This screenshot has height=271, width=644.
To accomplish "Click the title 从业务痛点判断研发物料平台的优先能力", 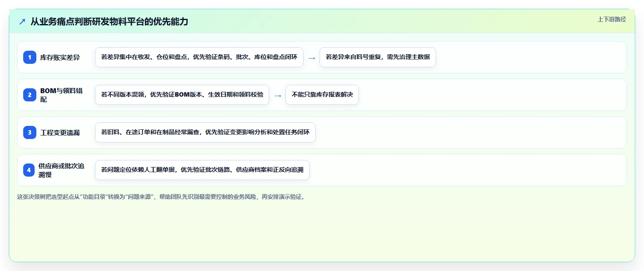I will (109, 21).
